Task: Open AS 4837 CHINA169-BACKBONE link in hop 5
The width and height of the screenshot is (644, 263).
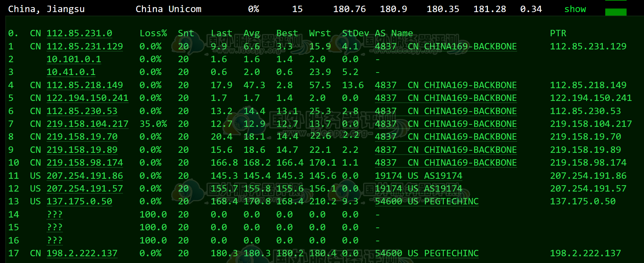Action: coord(446,98)
